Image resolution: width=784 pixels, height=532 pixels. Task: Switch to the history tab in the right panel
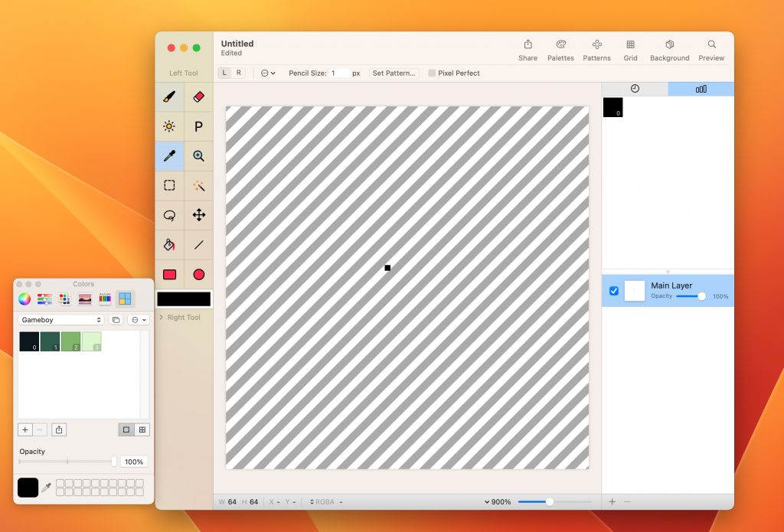(x=635, y=89)
